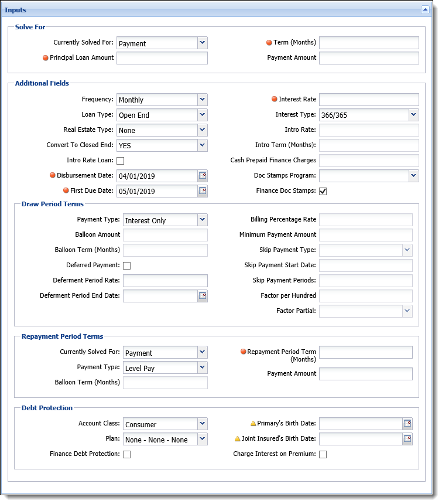Image resolution: width=442 pixels, height=504 pixels.
Task: Click Intro Term (Months) field
Action: click(x=369, y=145)
